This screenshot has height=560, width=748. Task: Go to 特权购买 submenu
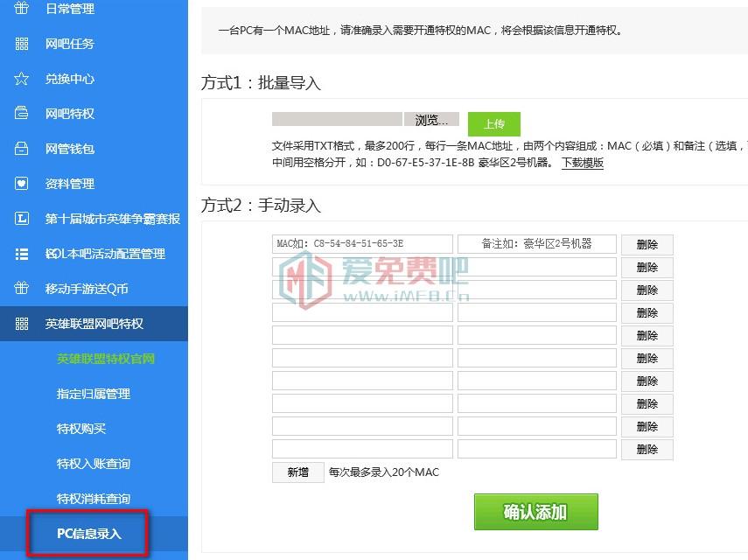pyautogui.click(x=81, y=429)
